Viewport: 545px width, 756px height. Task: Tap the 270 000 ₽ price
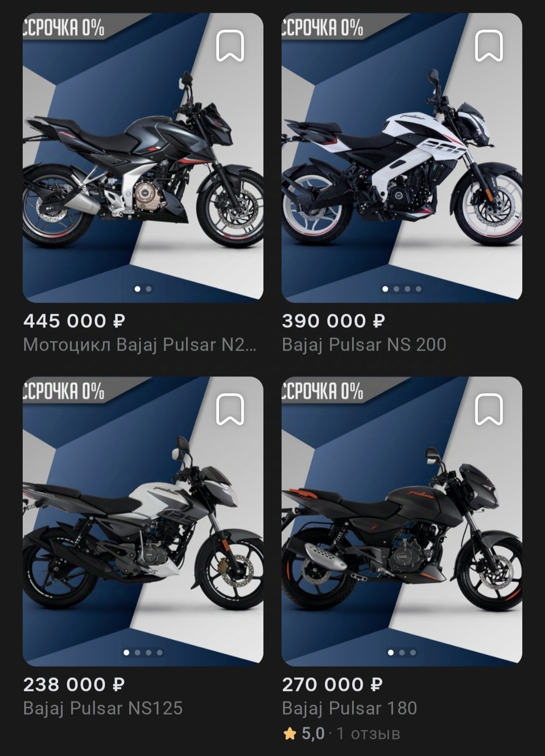pyautogui.click(x=333, y=685)
